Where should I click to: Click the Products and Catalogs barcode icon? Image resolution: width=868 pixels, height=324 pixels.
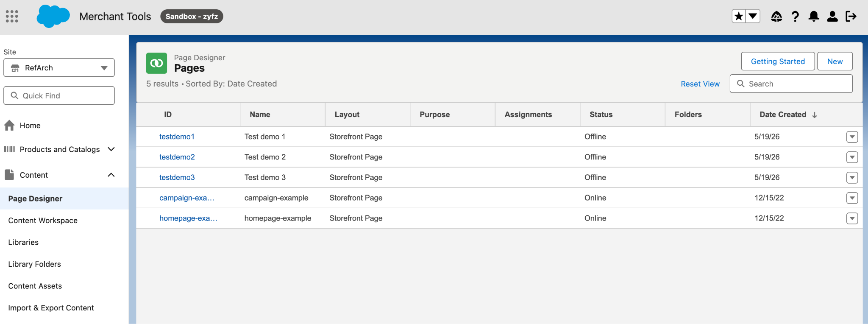(x=9, y=149)
